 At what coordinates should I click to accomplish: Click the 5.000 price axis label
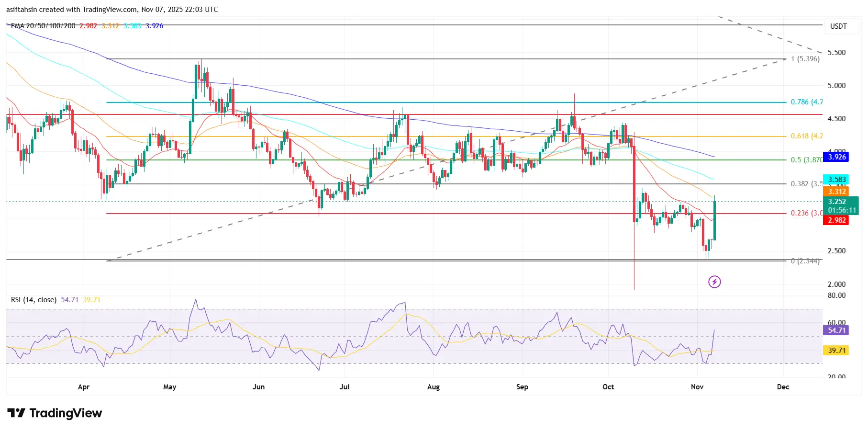pos(836,86)
